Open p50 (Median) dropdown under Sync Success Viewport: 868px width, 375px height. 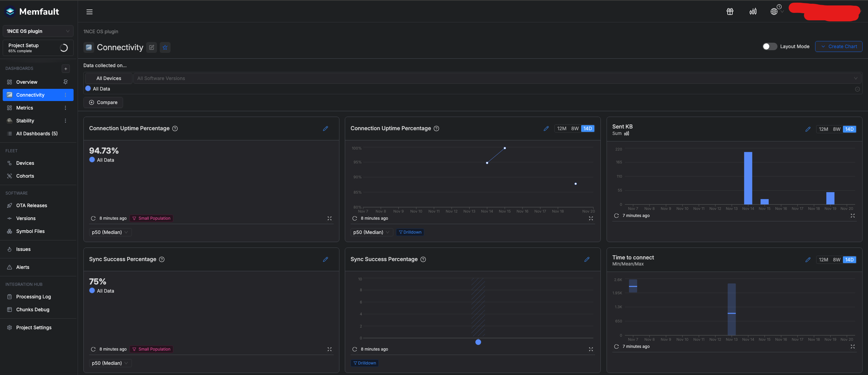110,363
